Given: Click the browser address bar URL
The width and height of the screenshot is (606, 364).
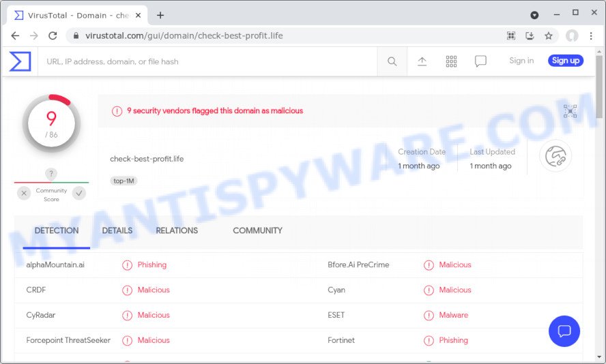Looking at the screenshot, I should (x=184, y=36).
